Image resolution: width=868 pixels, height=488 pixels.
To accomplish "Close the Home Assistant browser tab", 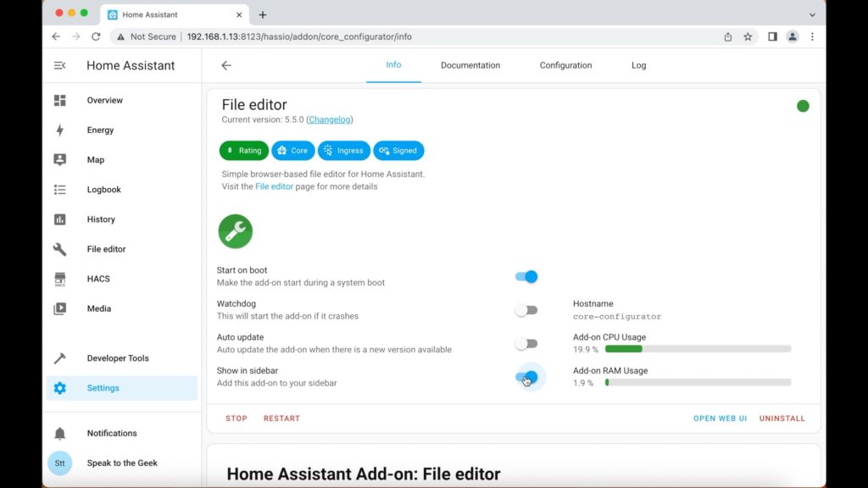I will pyautogui.click(x=239, y=14).
